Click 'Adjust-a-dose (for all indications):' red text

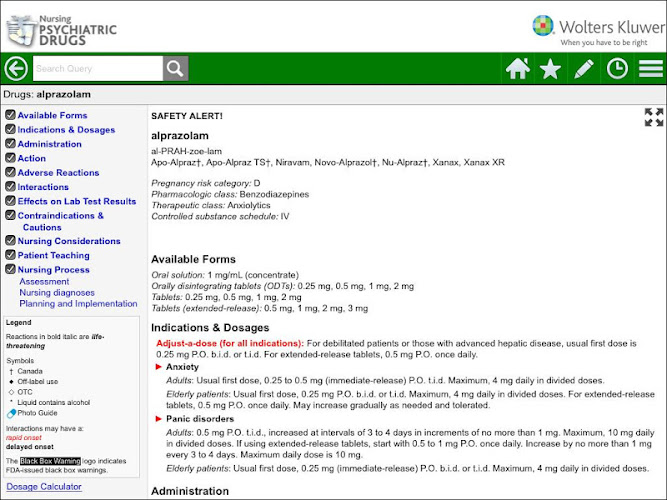click(230, 343)
